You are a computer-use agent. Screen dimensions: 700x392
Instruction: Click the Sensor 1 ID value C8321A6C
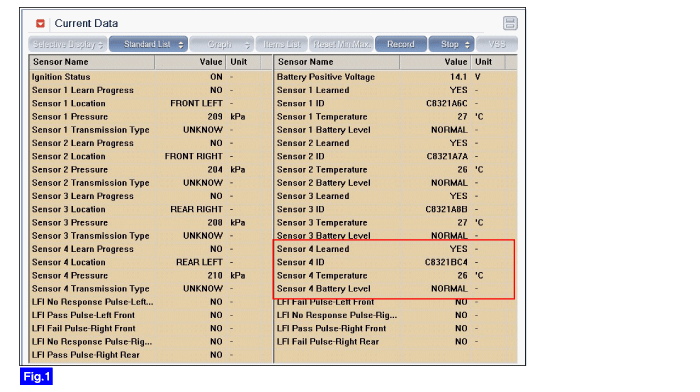(x=446, y=104)
